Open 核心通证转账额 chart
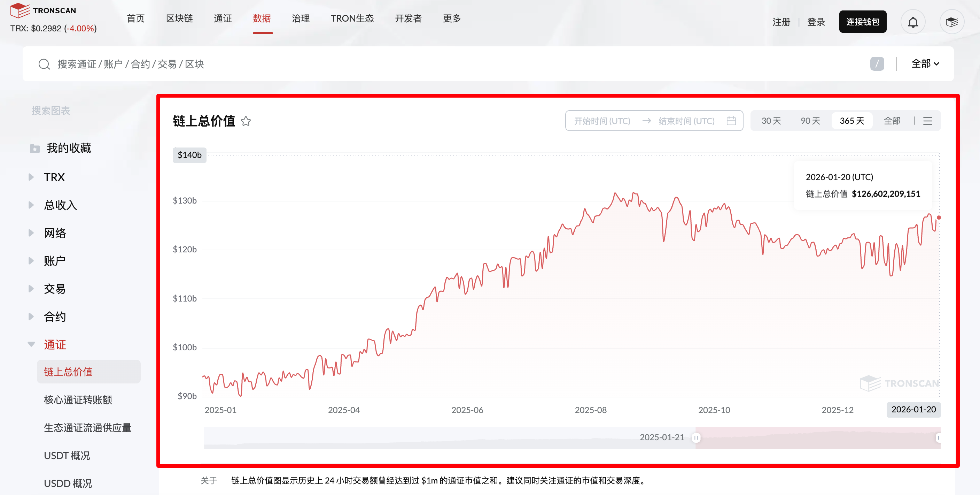The width and height of the screenshot is (980, 495). (x=78, y=400)
